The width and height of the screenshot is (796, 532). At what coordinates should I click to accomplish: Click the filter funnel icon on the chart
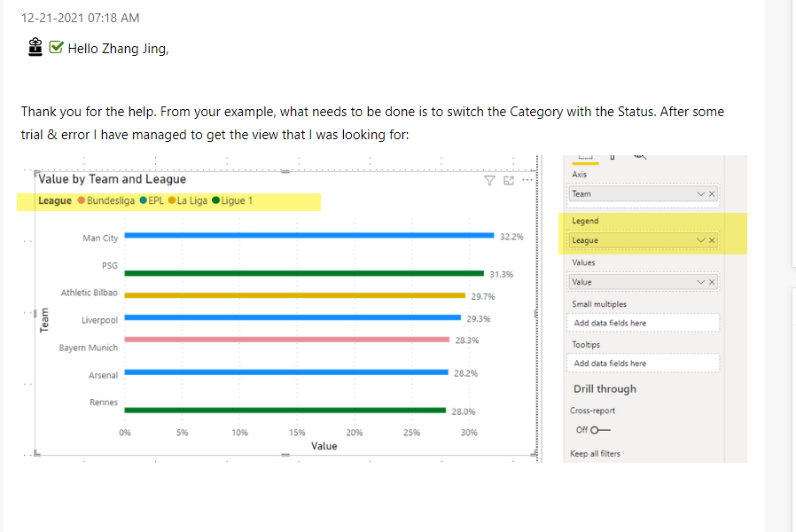[489, 181]
